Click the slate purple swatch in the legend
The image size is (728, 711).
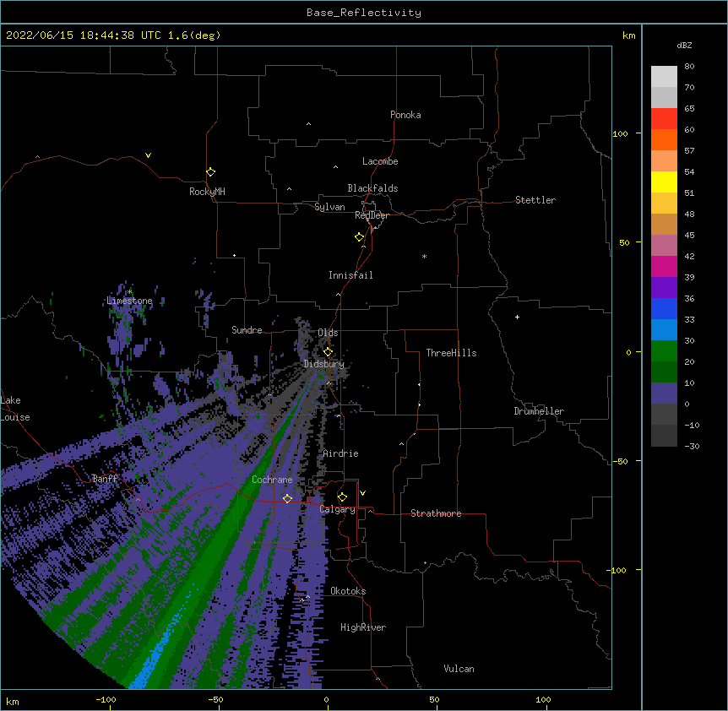(664, 393)
